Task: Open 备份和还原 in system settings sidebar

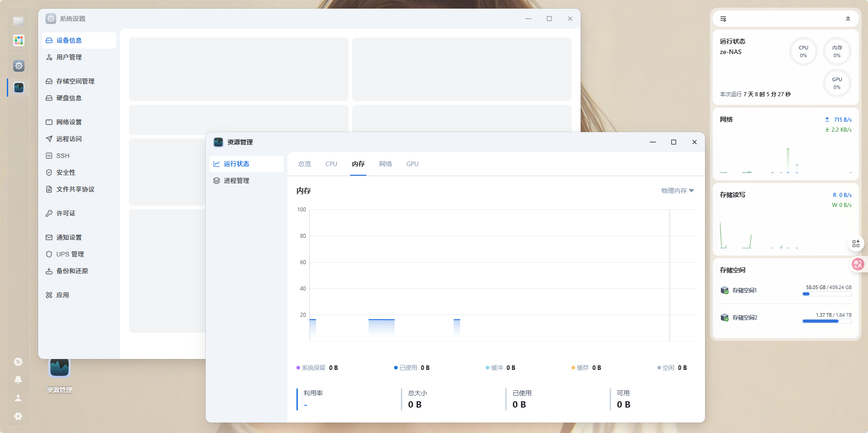Action: coord(79,271)
